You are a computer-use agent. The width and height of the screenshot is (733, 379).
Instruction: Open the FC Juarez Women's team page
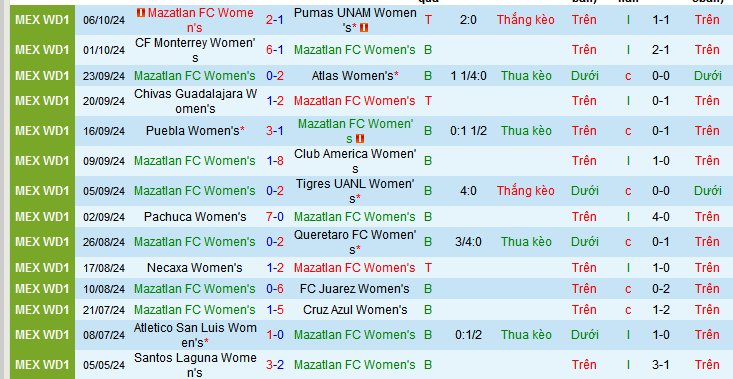click(x=355, y=289)
